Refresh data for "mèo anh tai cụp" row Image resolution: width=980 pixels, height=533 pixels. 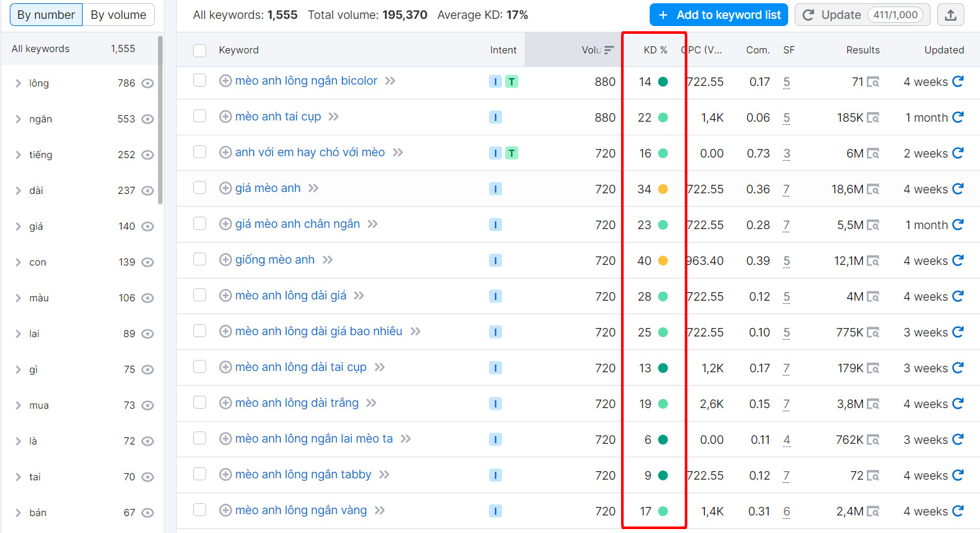coord(957,117)
